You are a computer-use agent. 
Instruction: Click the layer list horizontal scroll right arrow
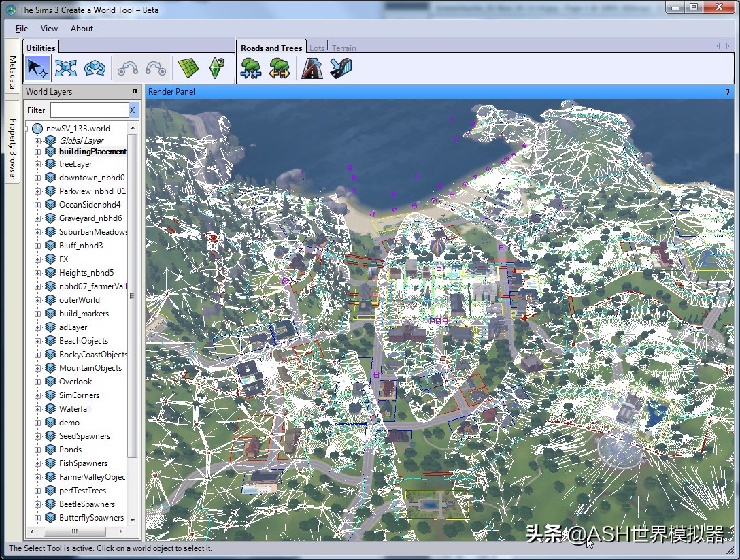pos(121,531)
